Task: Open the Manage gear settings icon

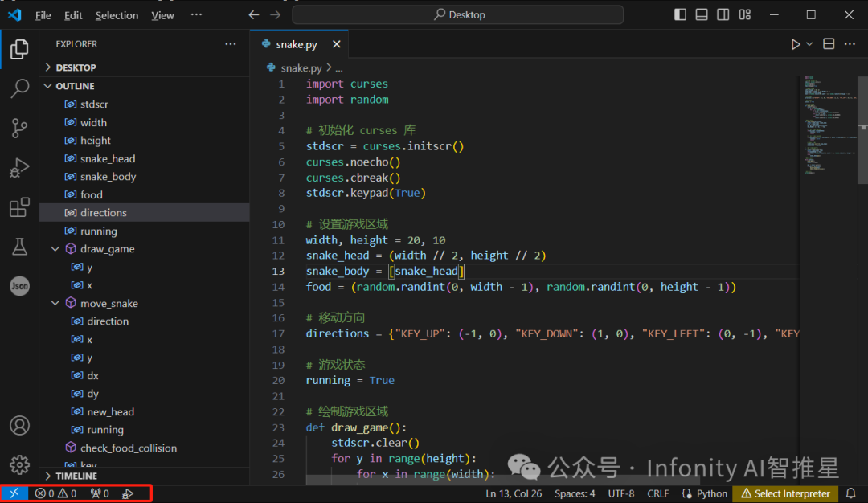Action: [19, 464]
